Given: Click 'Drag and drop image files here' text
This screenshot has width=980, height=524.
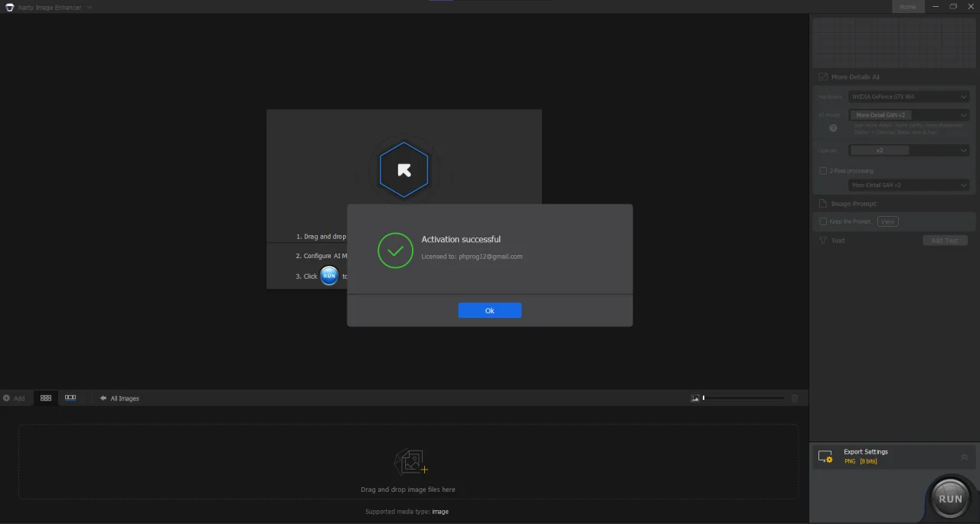Looking at the screenshot, I should click(x=408, y=490).
